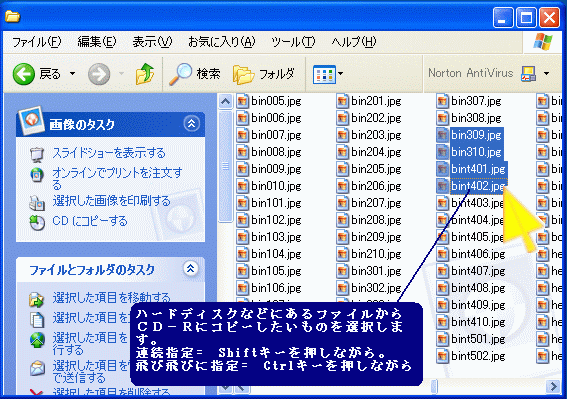Click the scroll up arrow of task pane
This screenshot has height=399, width=567.
(225, 101)
